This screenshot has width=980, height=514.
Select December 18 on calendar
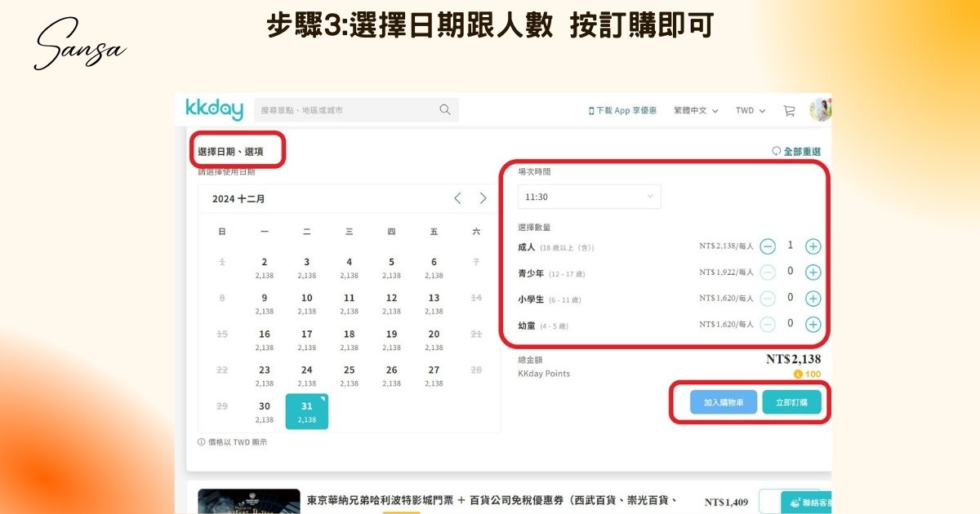click(x=350, y=339)
